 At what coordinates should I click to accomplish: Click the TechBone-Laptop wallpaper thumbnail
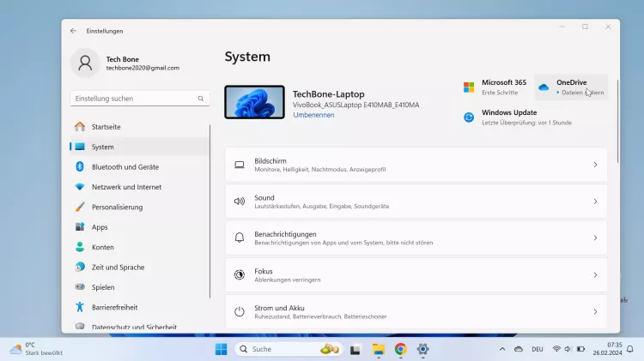254,102
